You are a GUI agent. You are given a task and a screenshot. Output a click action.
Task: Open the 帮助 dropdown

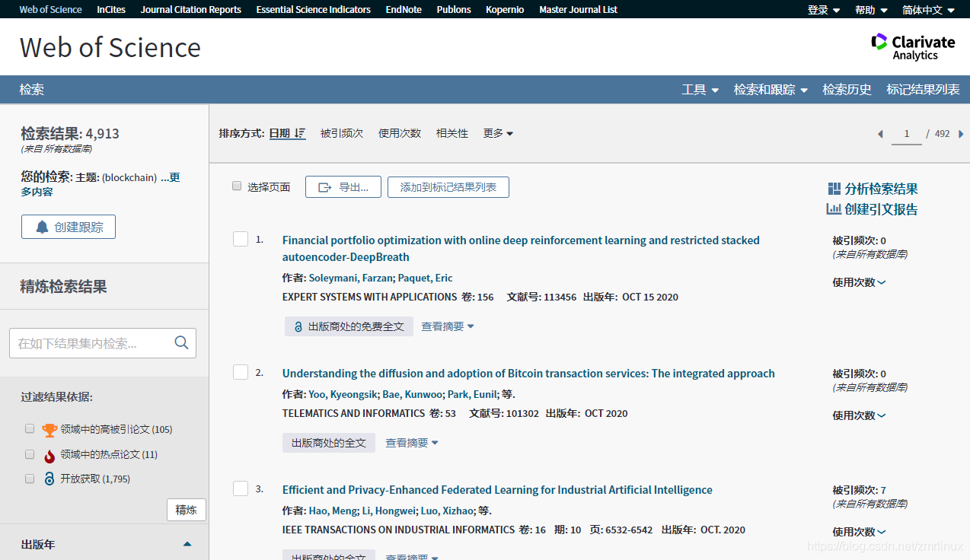pos(871,10)
